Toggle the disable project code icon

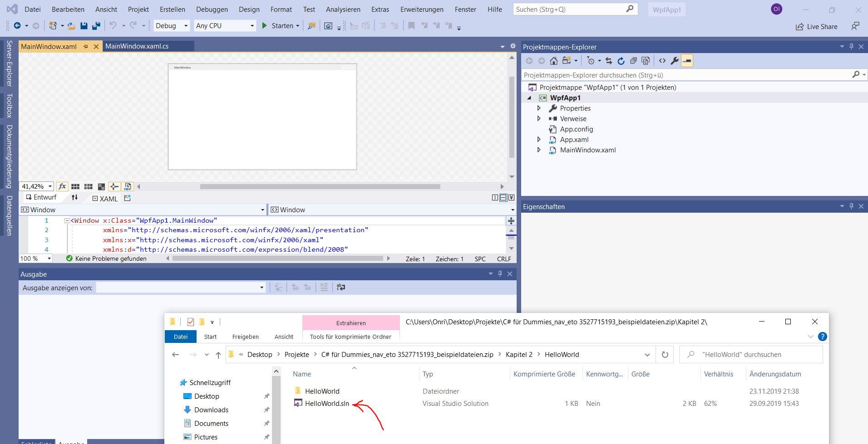128,186
